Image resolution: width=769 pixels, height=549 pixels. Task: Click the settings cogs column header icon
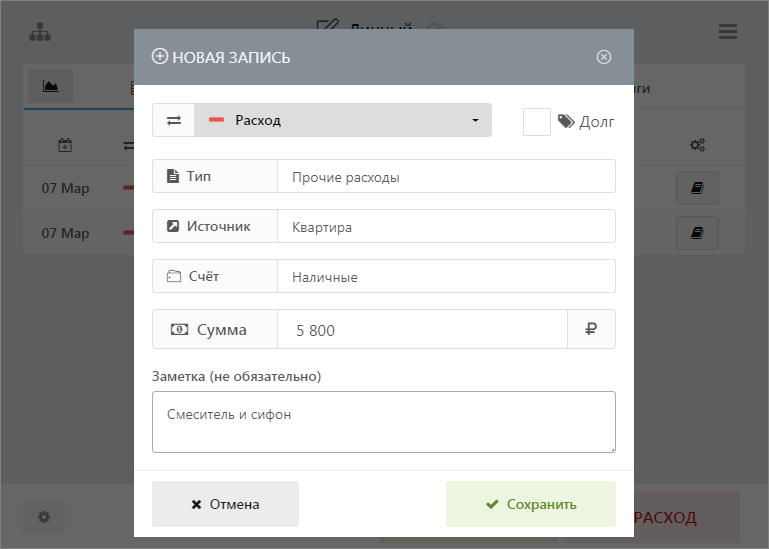(697, 145)
